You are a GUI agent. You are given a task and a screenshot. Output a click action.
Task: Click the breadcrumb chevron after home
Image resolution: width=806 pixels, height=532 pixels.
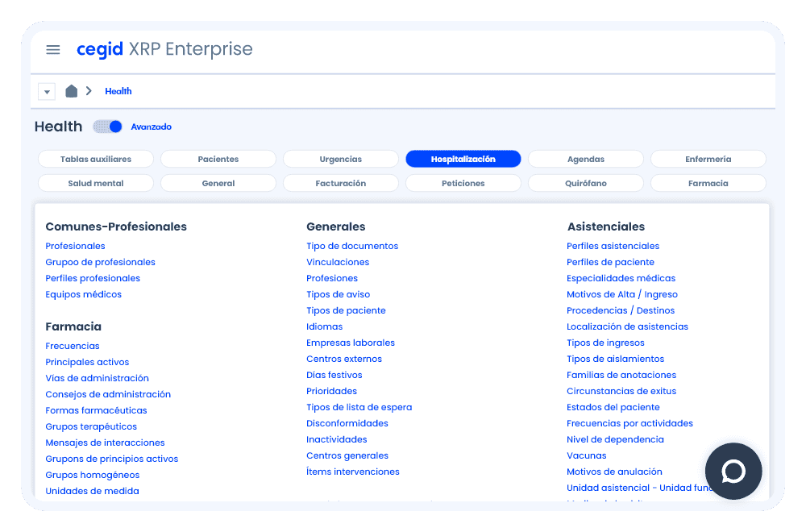click(89, 91)
